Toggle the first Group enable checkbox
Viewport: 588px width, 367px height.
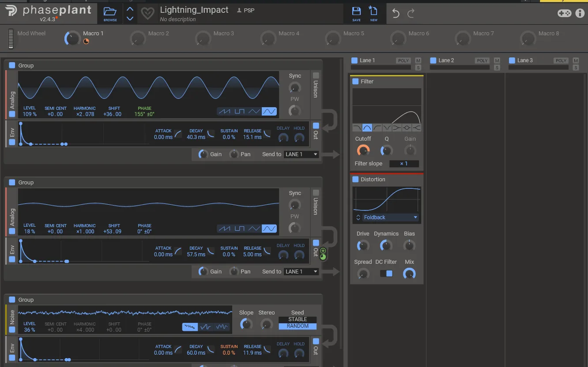[x=12, y=65]
